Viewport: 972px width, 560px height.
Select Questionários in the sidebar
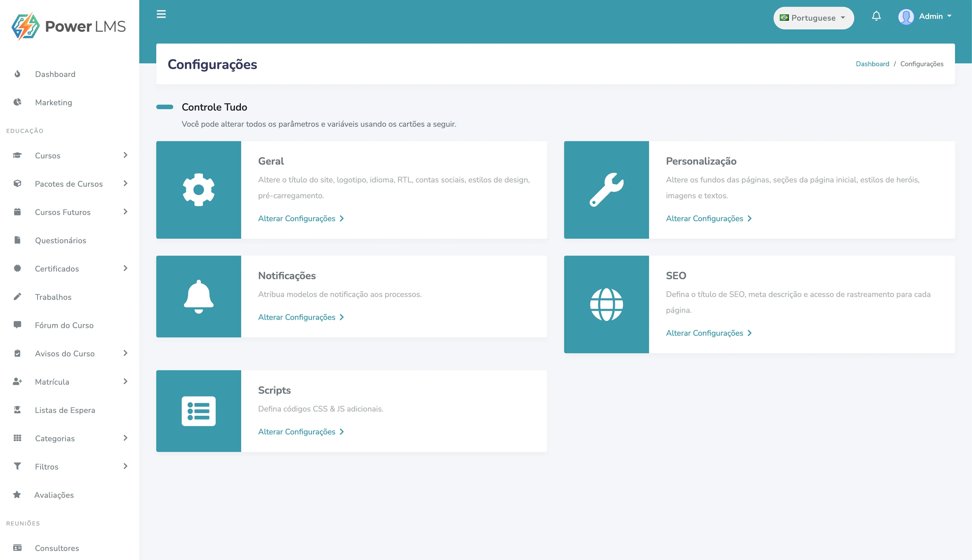[x=60, y=240]
